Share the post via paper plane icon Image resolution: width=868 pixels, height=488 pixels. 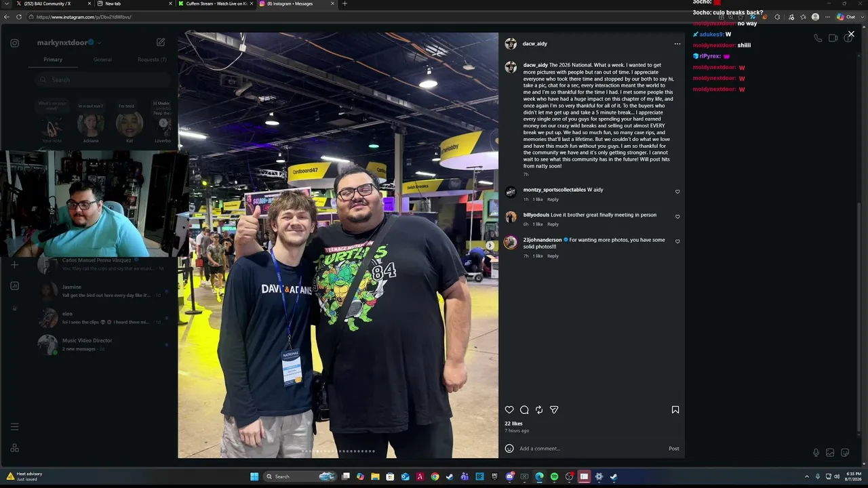pos(554,410)
